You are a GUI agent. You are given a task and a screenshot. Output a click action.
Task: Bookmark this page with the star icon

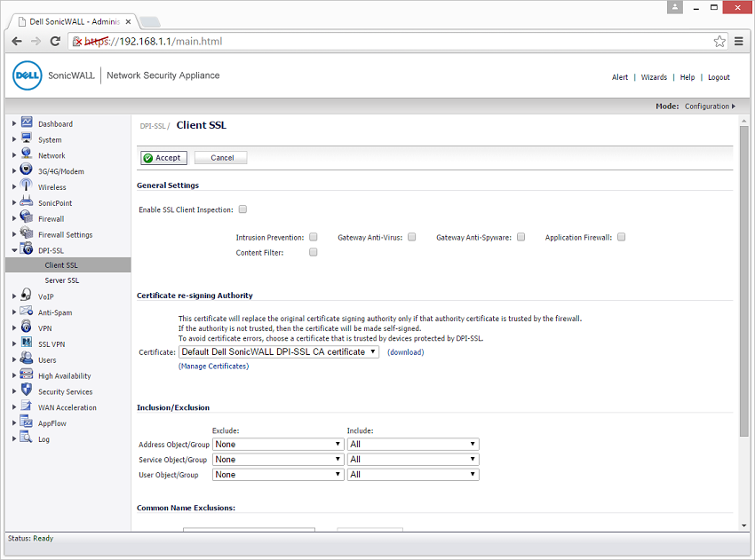(x=719, y=42)
